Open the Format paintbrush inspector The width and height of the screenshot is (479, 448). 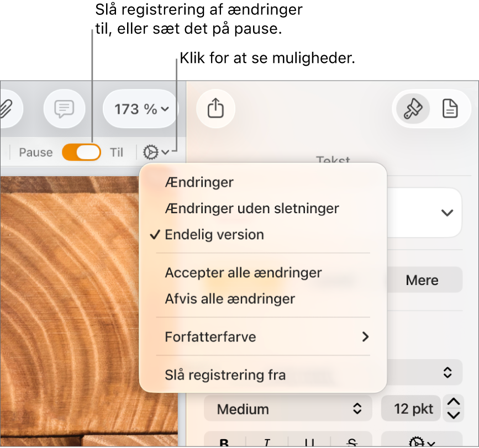(413, 109)
